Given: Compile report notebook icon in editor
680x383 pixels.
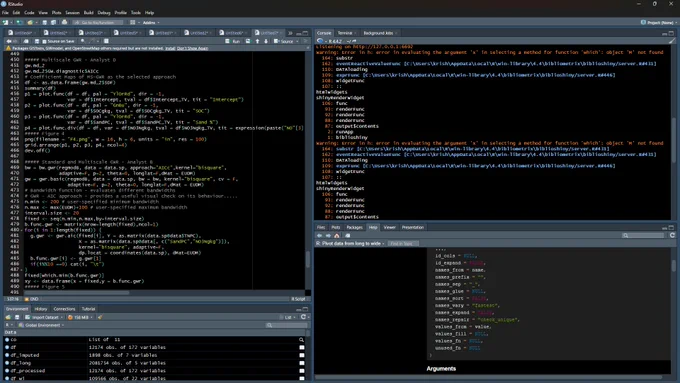Looking at the screenshot, I should point(106,41).
